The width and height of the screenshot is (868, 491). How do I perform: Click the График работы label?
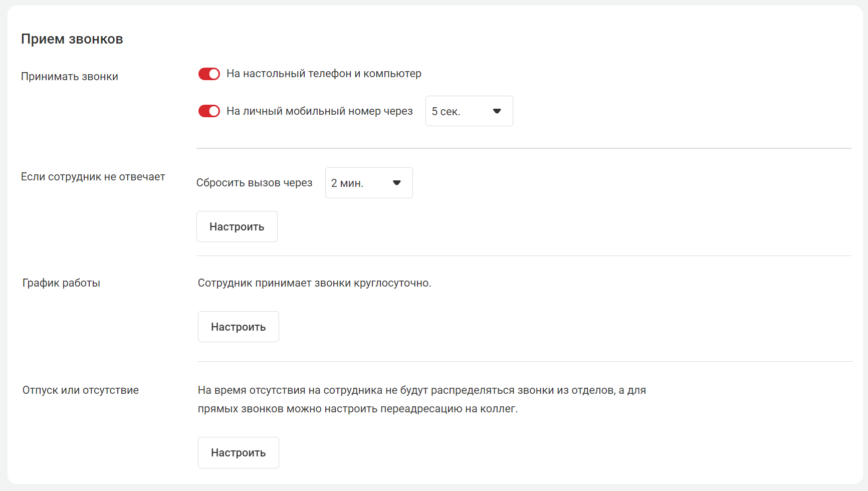tap(61, 283)
